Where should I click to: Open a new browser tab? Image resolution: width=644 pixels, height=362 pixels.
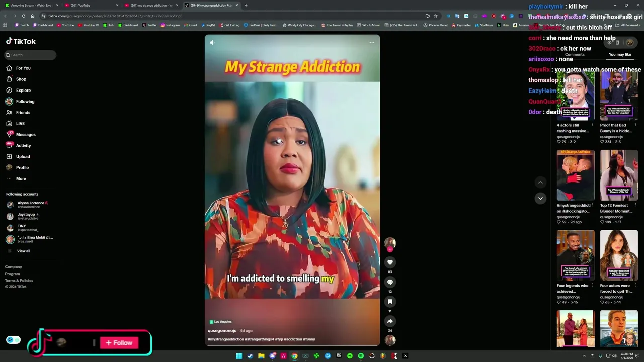[246, 5]
